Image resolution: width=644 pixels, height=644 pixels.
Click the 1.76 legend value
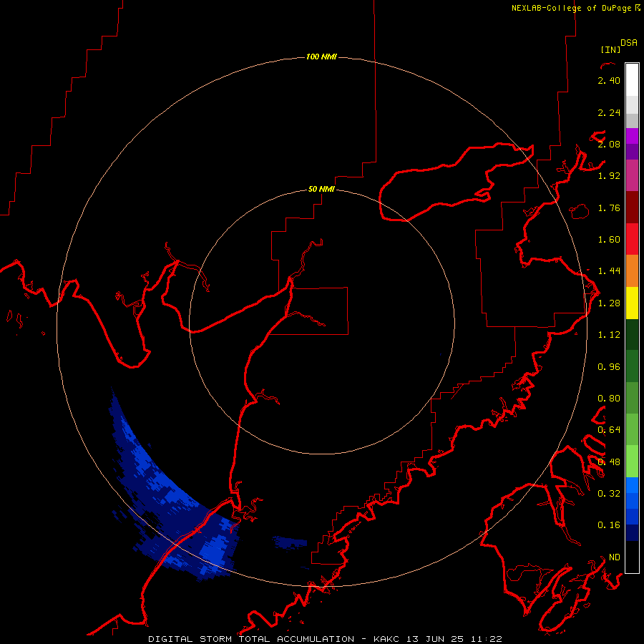[x=609, y=208]
